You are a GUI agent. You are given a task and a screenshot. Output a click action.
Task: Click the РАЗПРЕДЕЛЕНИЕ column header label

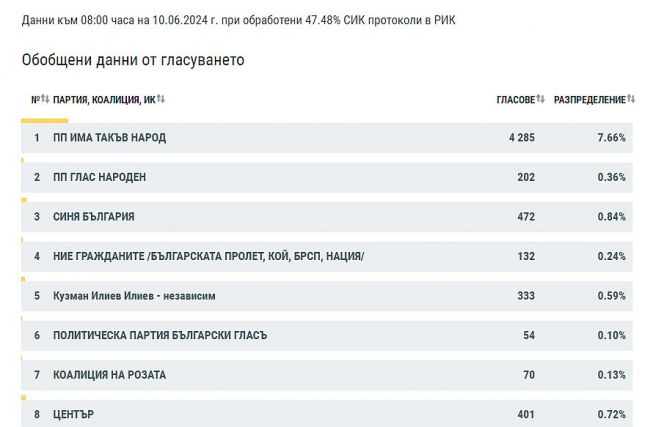[590, 100]
